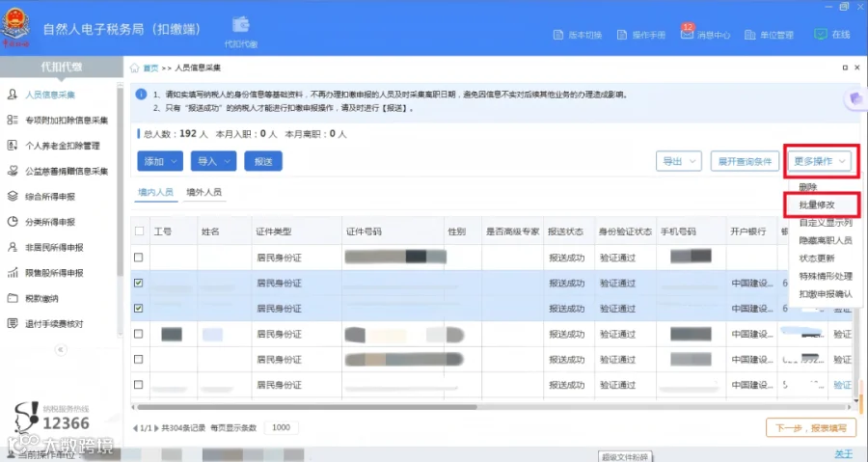
Task: Click the 公益慈善捐赠信息采集 sidebar icon
Action: 13,171
